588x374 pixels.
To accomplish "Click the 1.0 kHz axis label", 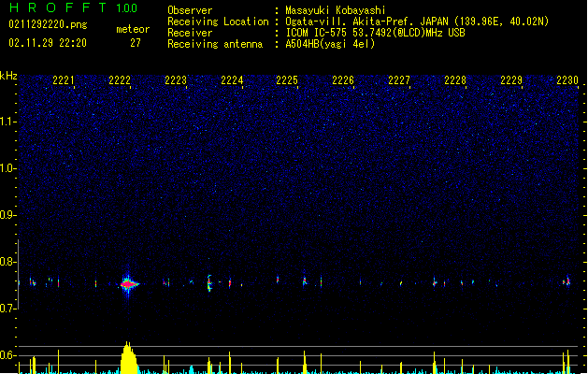I will [x=8, y=168].
